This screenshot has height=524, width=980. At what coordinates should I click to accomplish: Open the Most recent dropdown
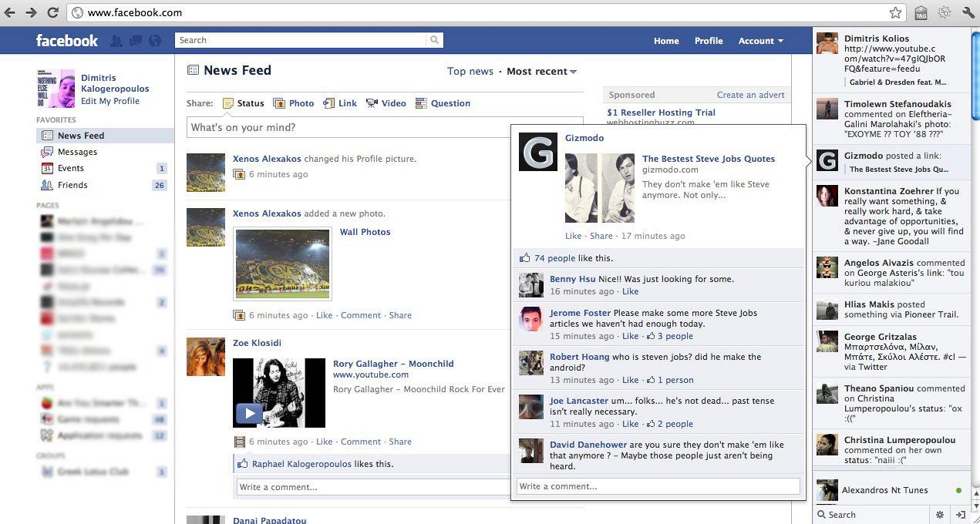[x=541, y=71]
